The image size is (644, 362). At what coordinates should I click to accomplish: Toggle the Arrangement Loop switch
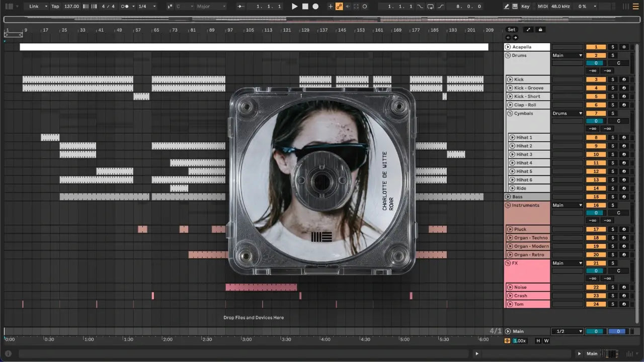pos(430,7)
